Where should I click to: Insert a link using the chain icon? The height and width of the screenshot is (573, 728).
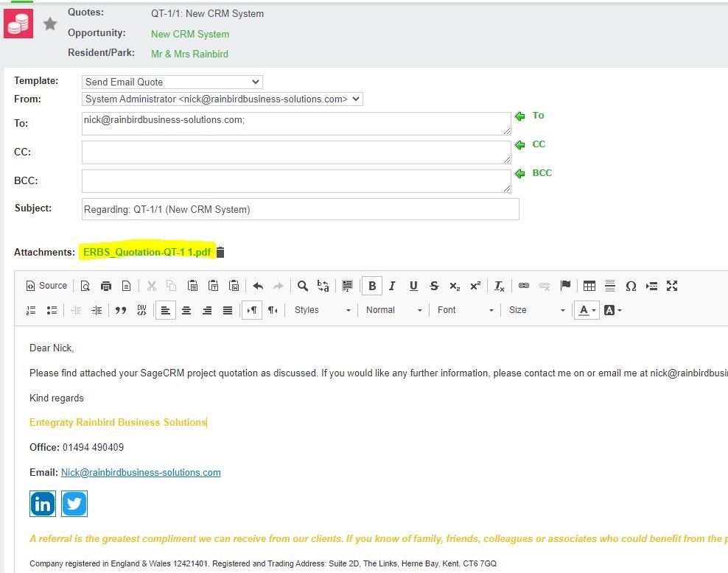click(524, 285)
